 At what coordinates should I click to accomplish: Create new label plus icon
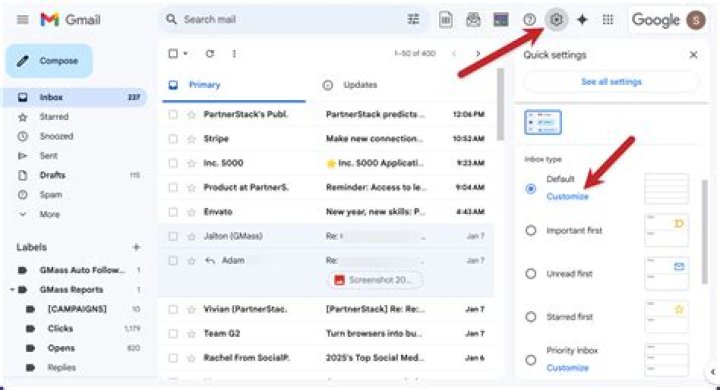[x=136, y=247]
